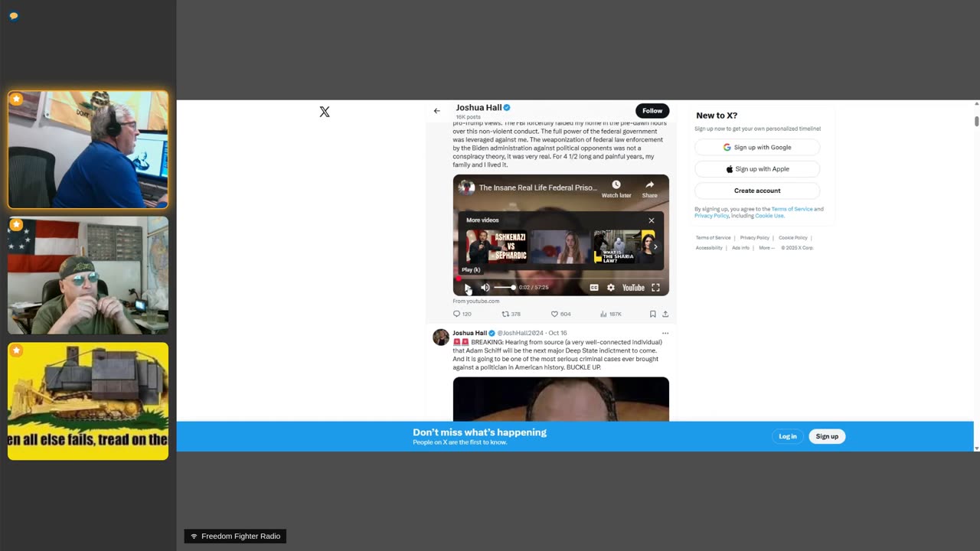
Task: Open the video settings gear
Action: coord(611,288)
